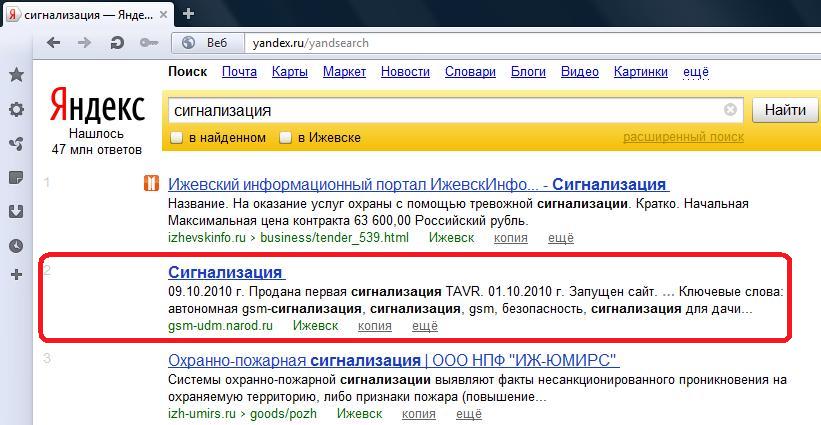Click the Ижевск region label of gsm-udm.narod.ru result
The width and height of the screenshot is (821, 425).
[x=315, y=326]
